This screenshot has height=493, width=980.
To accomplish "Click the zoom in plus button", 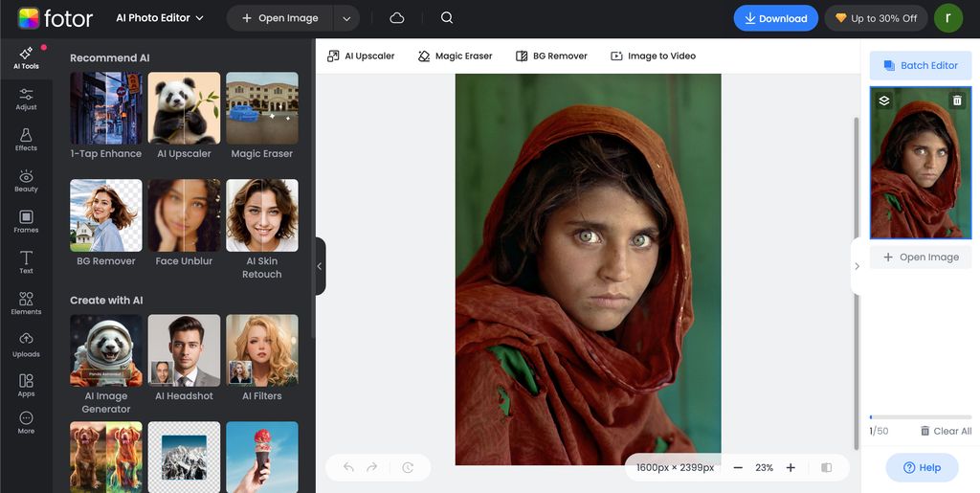I will point(791,467).
